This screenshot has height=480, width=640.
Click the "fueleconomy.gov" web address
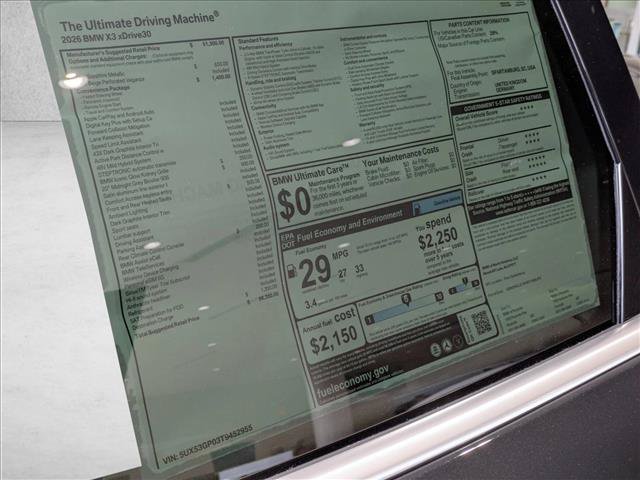(x=353, y=381)
